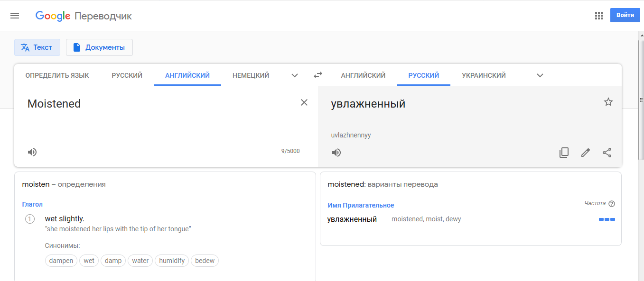The height and width of the screenshot is (281, 644).
Task: Sign in with Войти button
Action: (x=625, y=15)
